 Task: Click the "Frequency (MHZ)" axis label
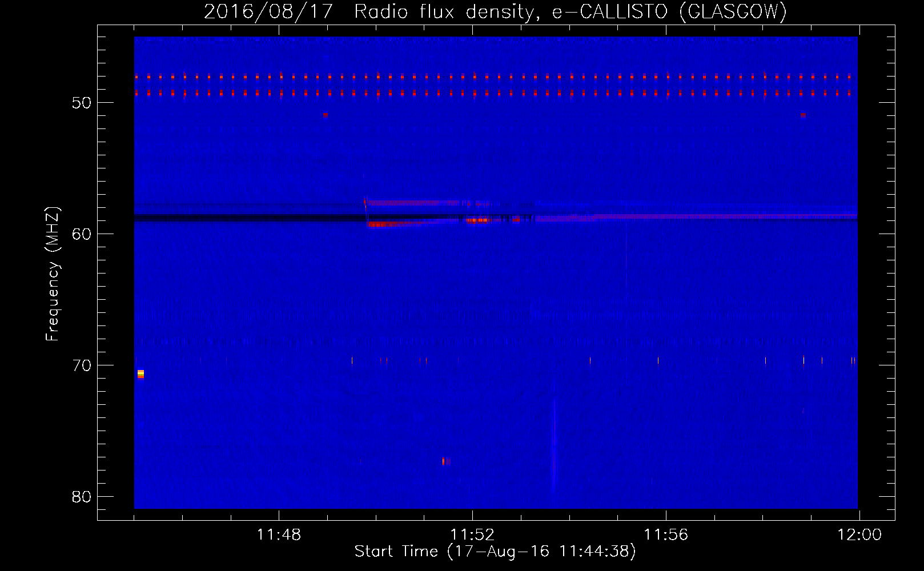coord(53,274)
